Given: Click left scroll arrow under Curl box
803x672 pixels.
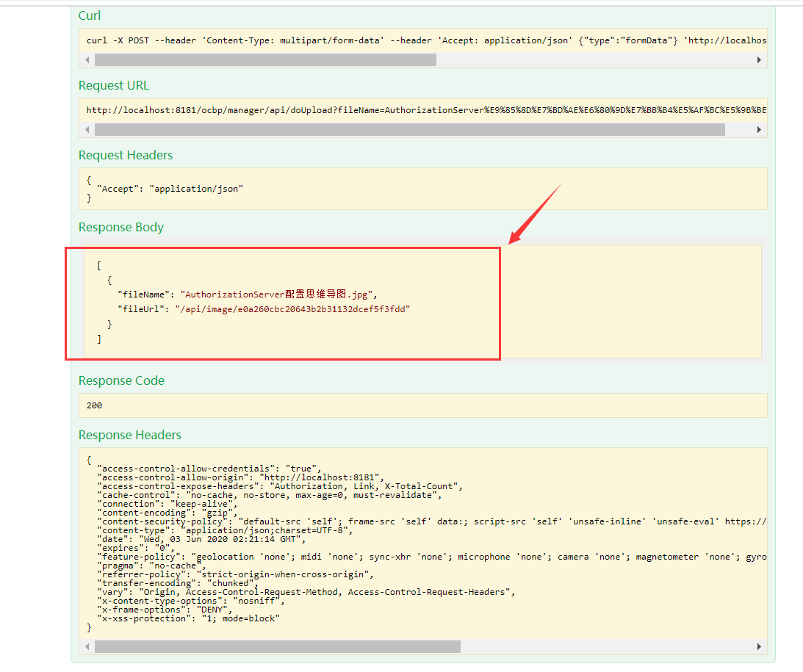Looking at the screenshot, I should [x=87, y=60].
